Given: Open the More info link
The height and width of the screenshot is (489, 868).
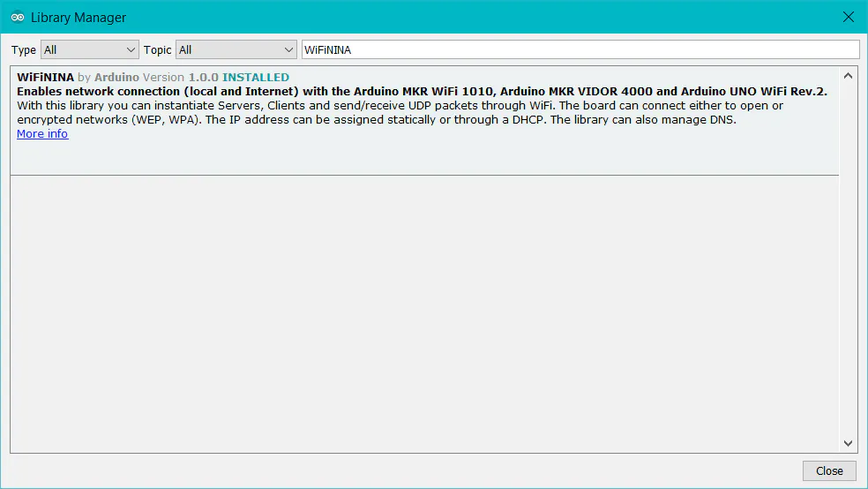Looking at the screenshot, I should [42, 134].
